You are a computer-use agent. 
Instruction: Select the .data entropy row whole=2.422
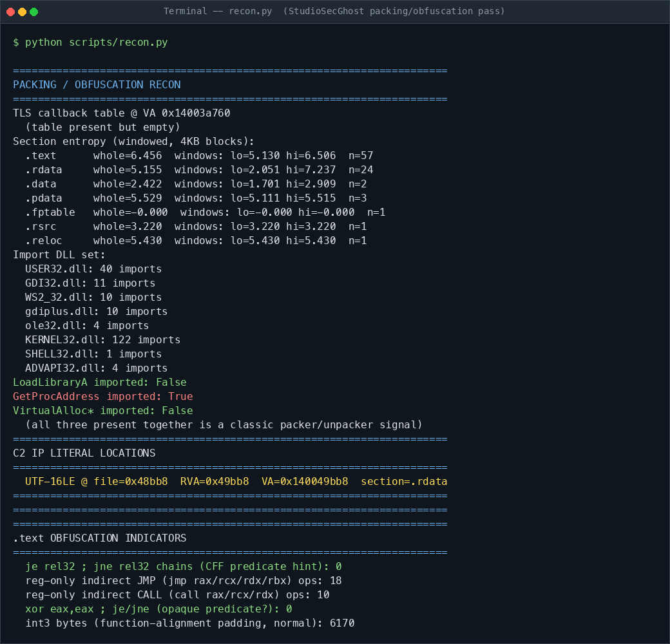pos(196,184)
